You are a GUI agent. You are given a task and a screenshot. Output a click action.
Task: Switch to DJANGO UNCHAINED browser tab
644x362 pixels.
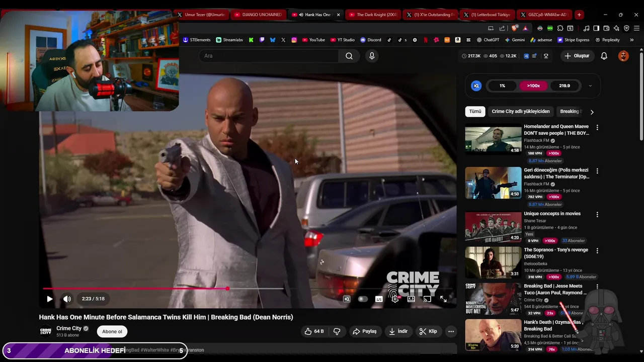258,15
